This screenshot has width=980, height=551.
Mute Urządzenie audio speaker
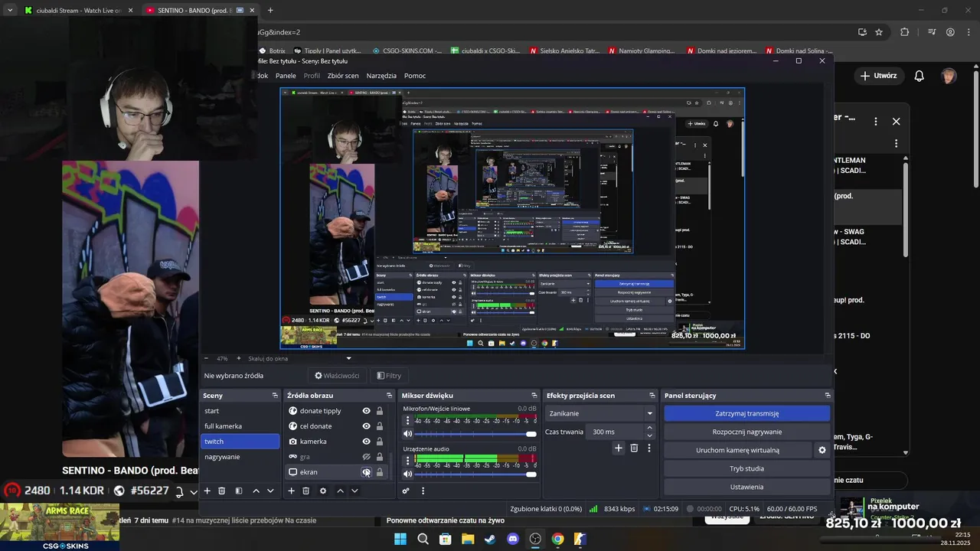click(407, 474)
